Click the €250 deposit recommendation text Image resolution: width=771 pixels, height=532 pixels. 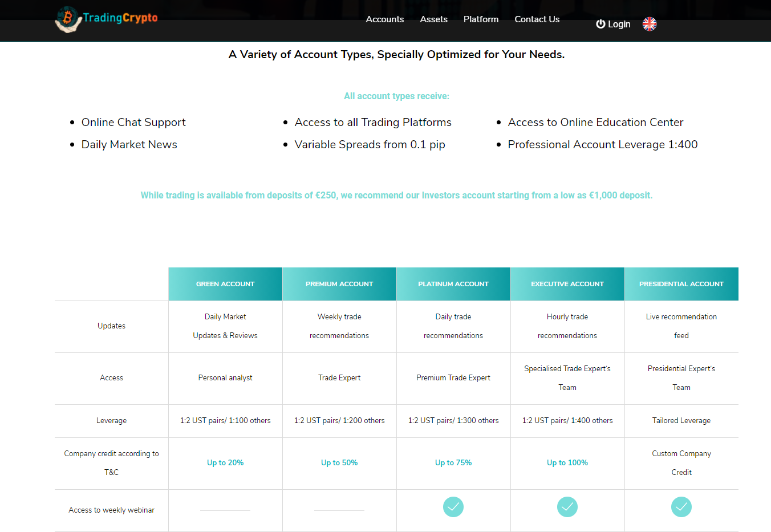coord(396,195)
